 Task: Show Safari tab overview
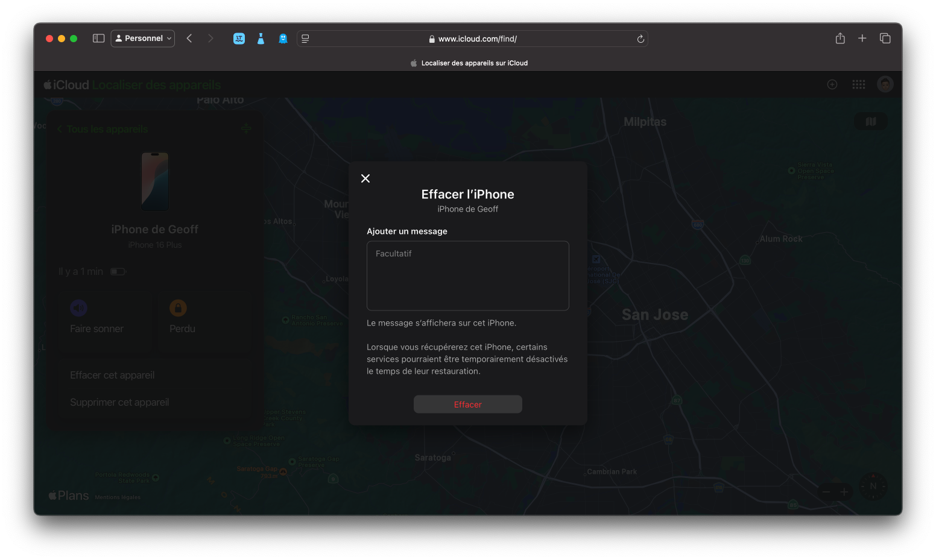coord(885,39)
